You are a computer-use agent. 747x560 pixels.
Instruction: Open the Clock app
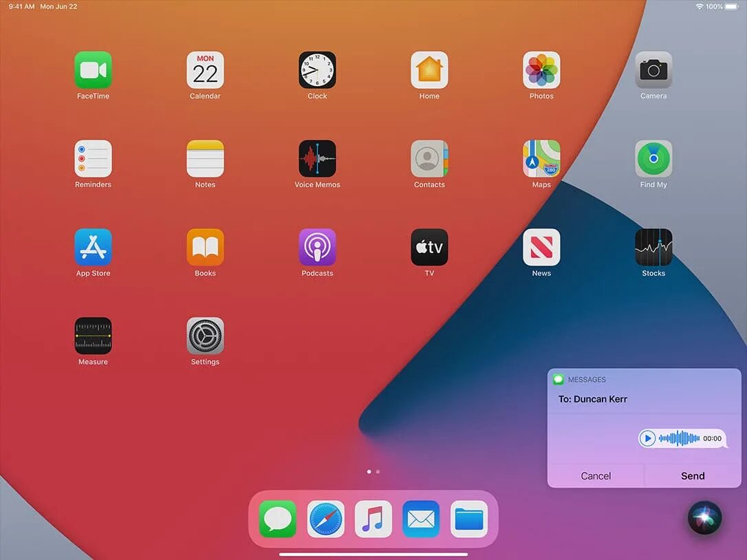coord(317,70)
